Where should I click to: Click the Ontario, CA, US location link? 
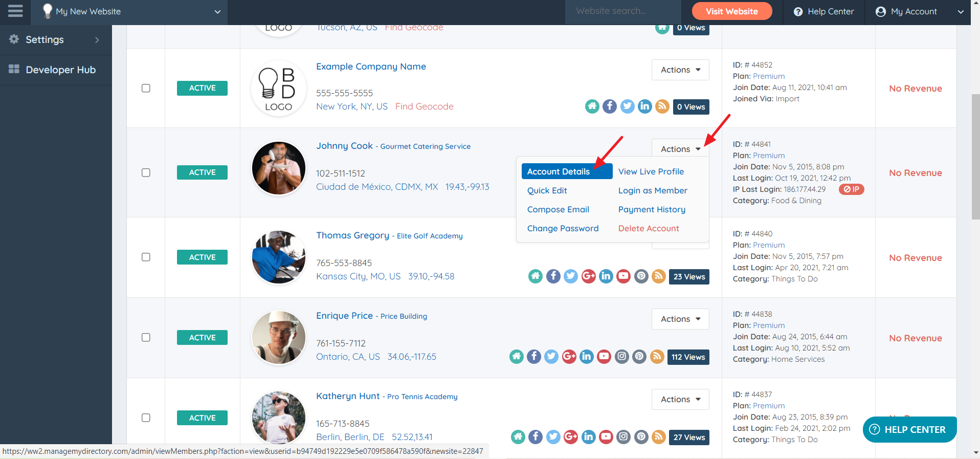[x=348, y=357]
